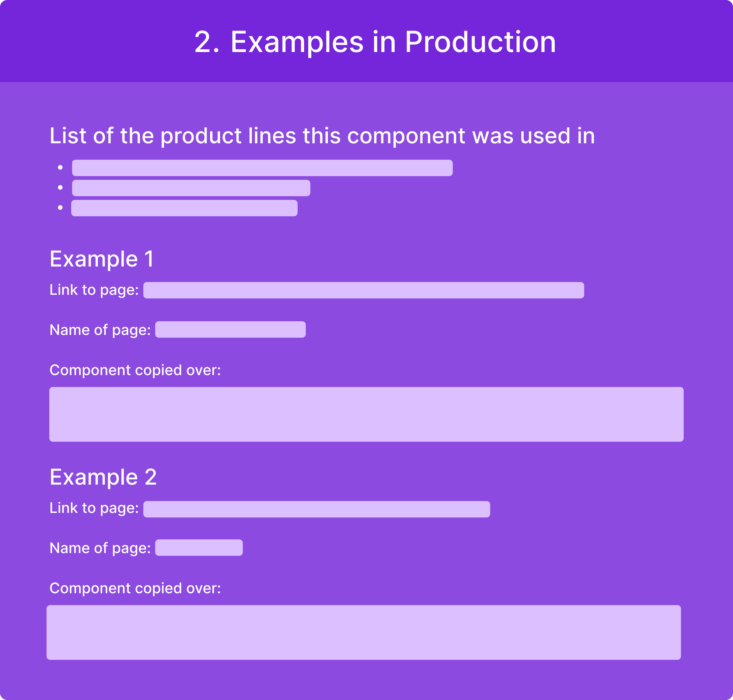Select the "Example 2" heading

tap(103, 477)
